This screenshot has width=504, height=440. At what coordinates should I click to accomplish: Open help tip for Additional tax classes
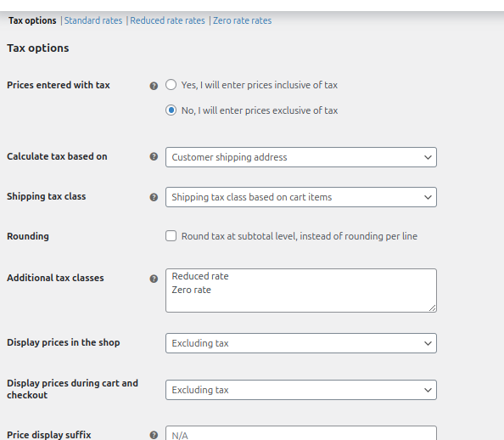[154, 279]
